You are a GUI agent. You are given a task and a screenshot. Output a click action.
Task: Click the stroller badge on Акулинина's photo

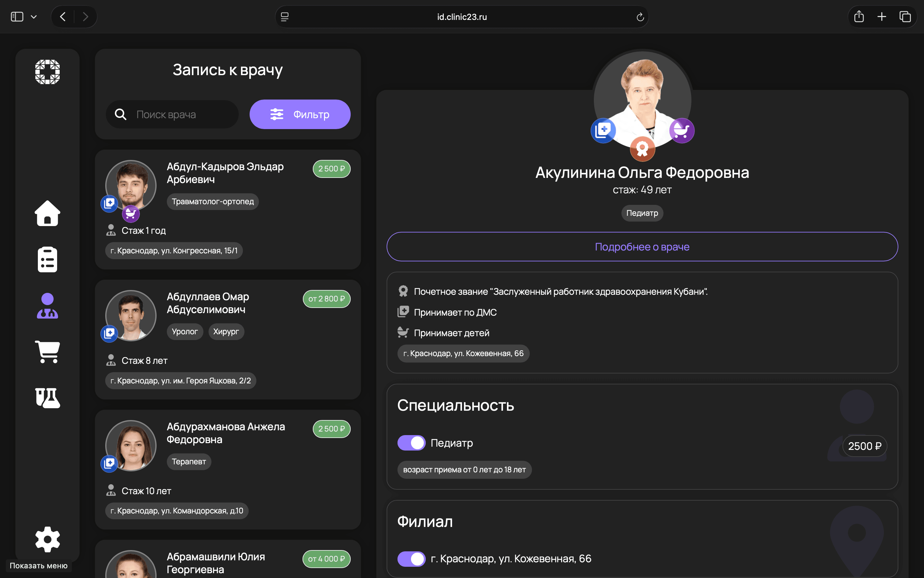681,130
